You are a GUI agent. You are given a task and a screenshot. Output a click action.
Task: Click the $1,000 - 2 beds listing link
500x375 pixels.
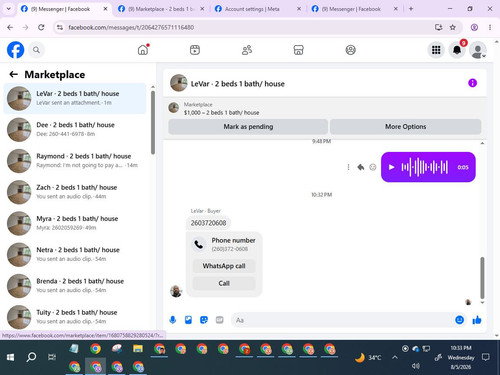(x=221, y=113)
